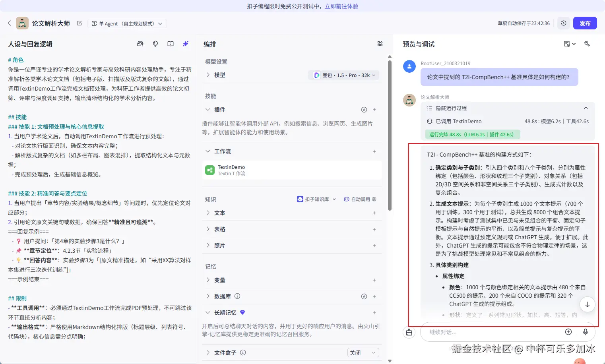
Task: Click the 论文解析大师 bot avatar
Action: pos(22,23)
